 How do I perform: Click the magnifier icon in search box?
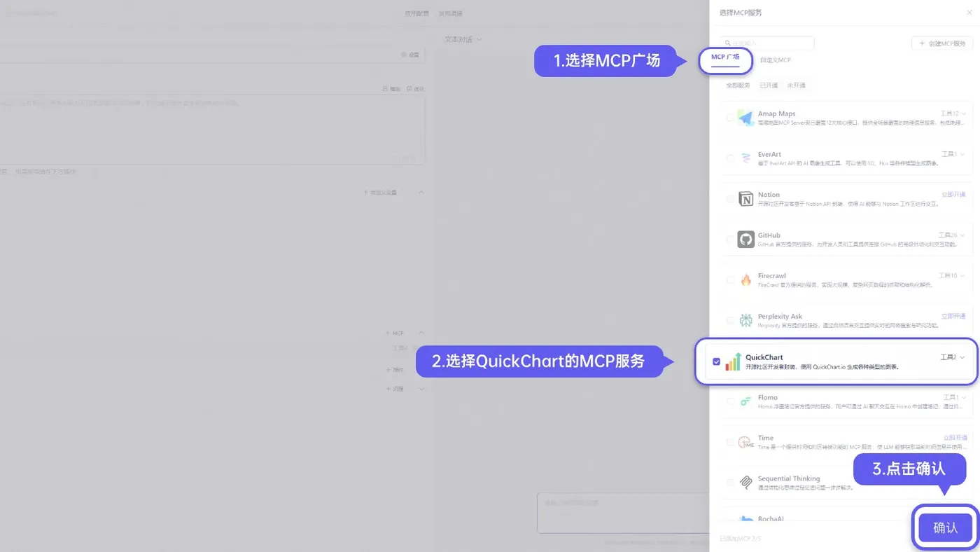point(728,43)
